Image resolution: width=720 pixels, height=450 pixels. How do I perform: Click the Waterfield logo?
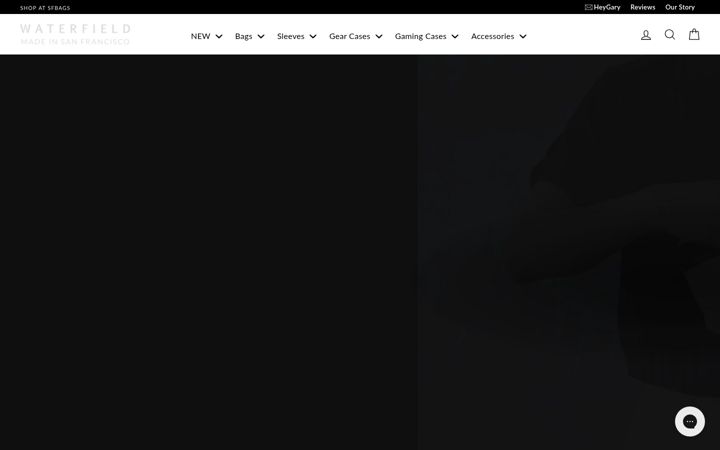pos(75,34)
